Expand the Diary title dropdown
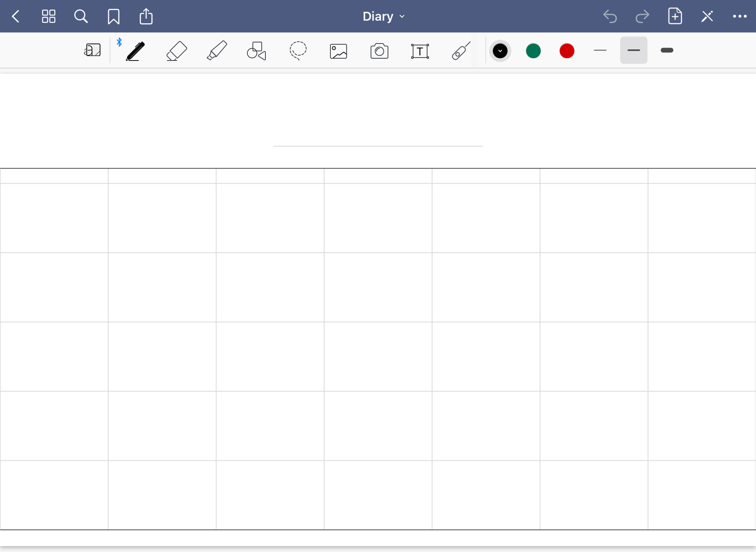The height and width of the screenshot is (552, 756). coord(384,17)
